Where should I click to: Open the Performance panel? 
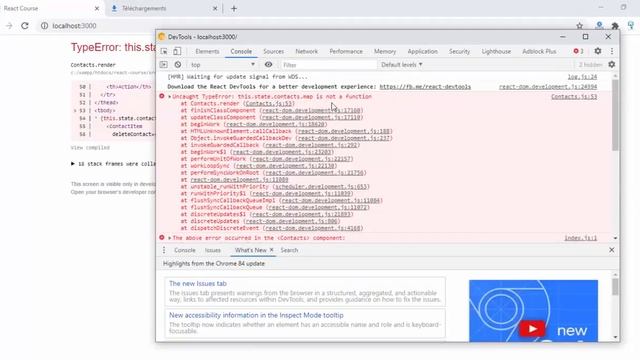(x=346, y=51)
